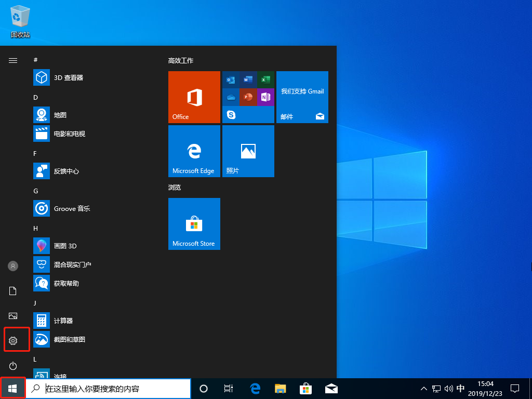Expand the Start menu hamburger panel
Viewport: 532px width, 399px height.
12,60
